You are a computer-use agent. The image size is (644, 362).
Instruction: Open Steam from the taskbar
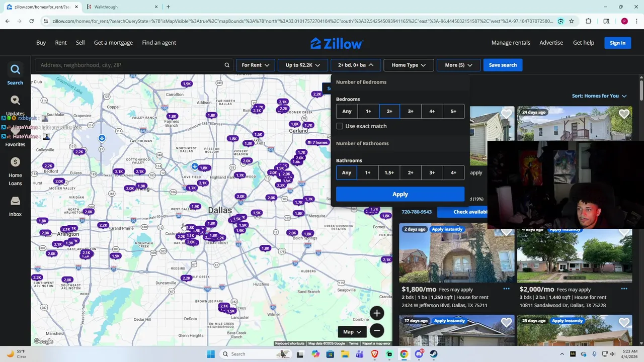[x=434, y=354]
